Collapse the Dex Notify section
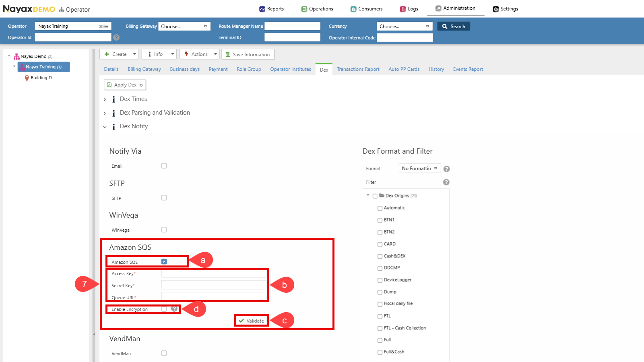This screenshot has height=362, width=644. coord(105,127)
